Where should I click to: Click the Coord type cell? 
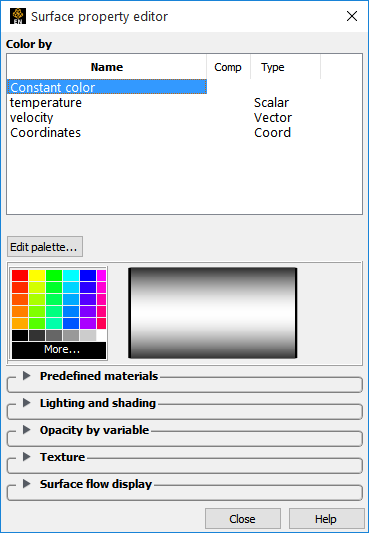click(x=273, y=132)
